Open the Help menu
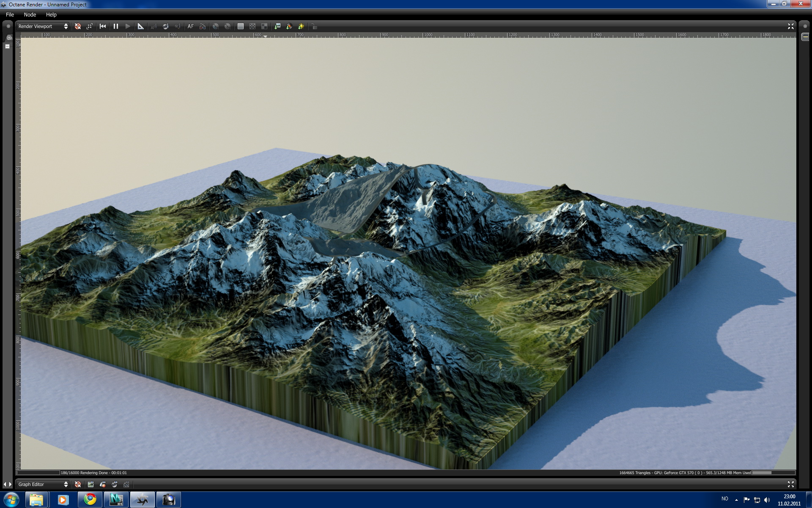812x508 pixels. pyautogui.click(x=51, y=14)
